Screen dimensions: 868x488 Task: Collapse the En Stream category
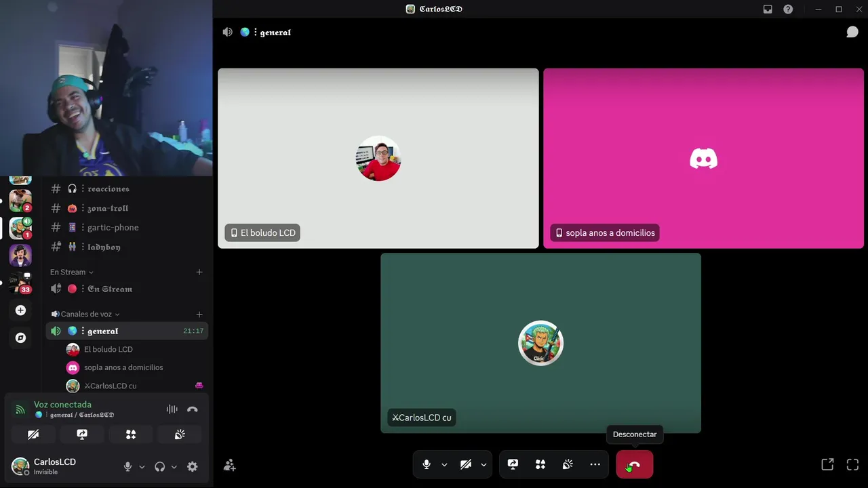click(x=72, y=272)
